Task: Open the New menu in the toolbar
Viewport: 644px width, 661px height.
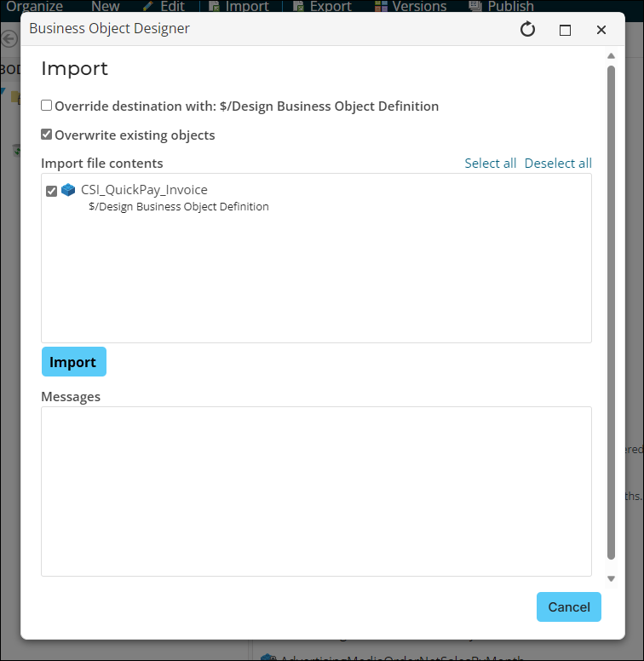Action: [105, 6]
